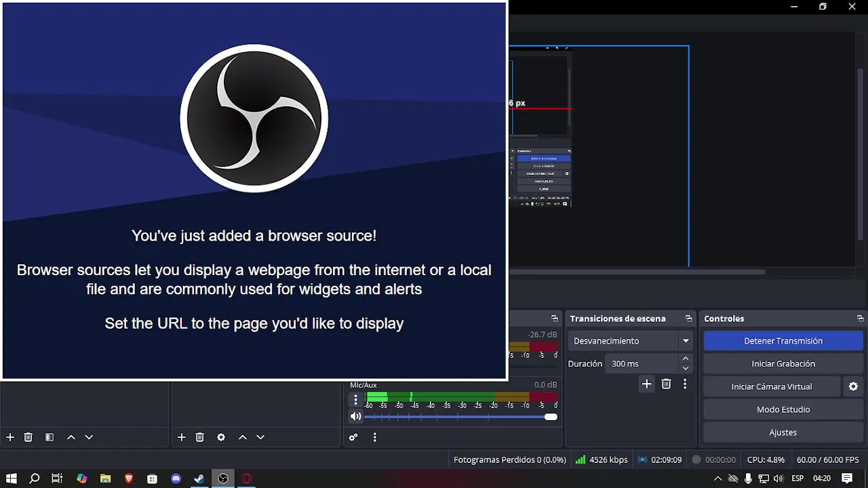Increase Duración with the up stepper
The image size is (868, 488).
point(686,359)
